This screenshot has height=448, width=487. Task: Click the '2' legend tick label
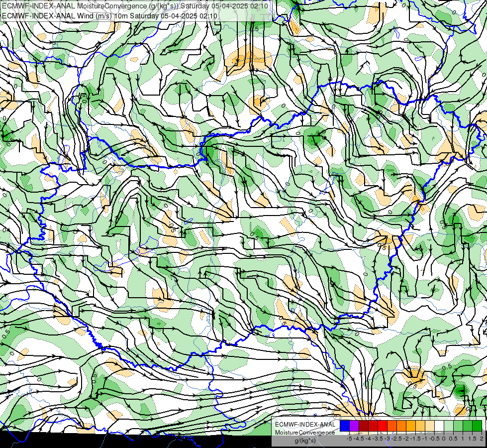coord(482,439)
